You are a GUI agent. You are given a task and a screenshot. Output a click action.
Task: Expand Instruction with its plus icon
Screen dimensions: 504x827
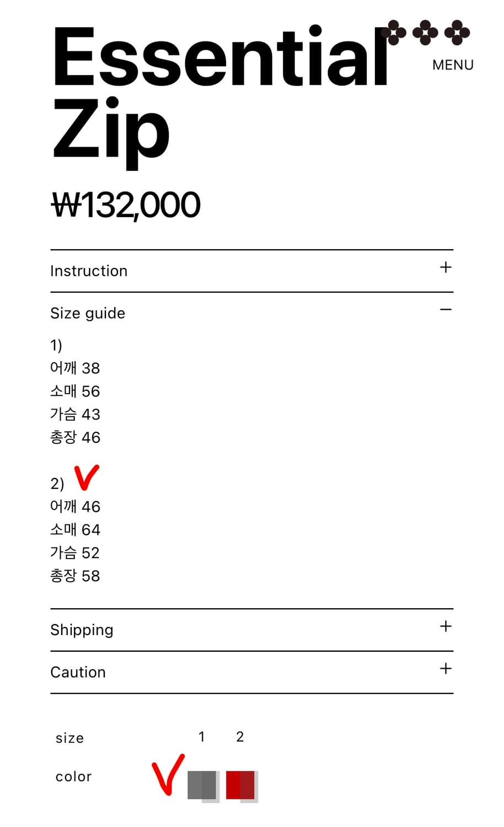446,267
